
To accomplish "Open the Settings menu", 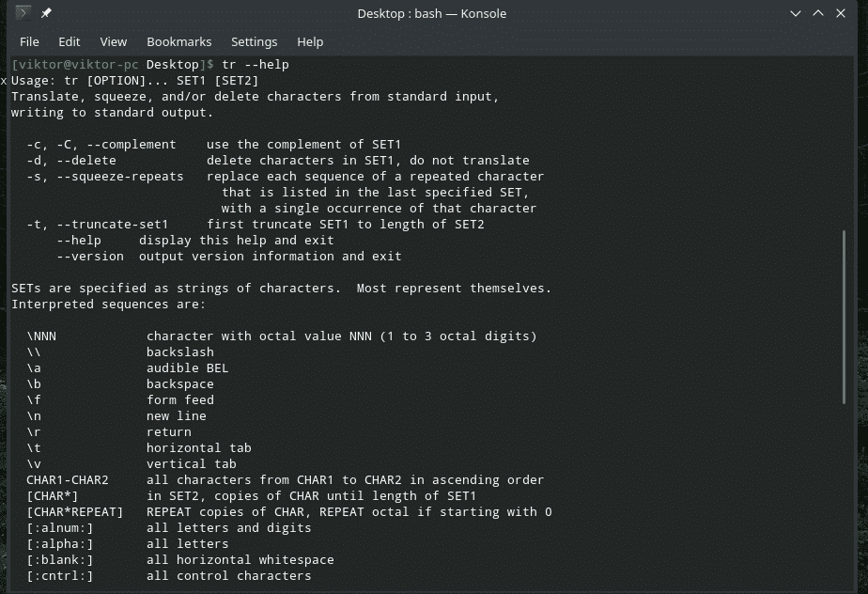I will click(x=254, y=41).
